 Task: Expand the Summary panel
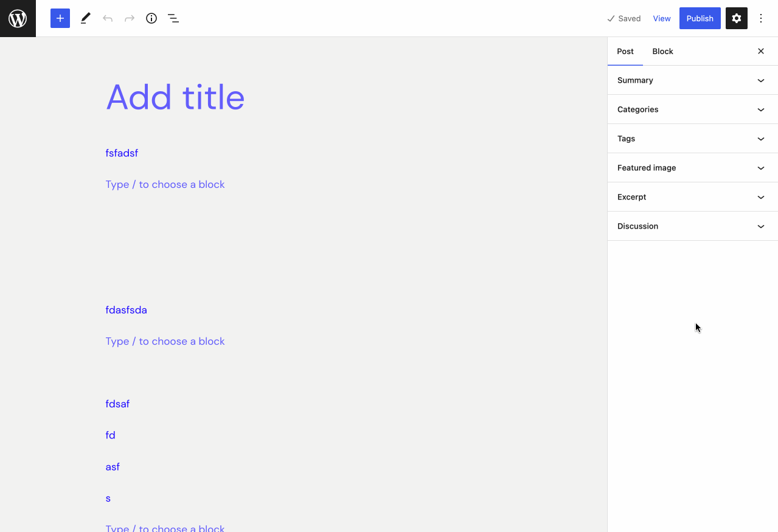(x=693, y=80)
